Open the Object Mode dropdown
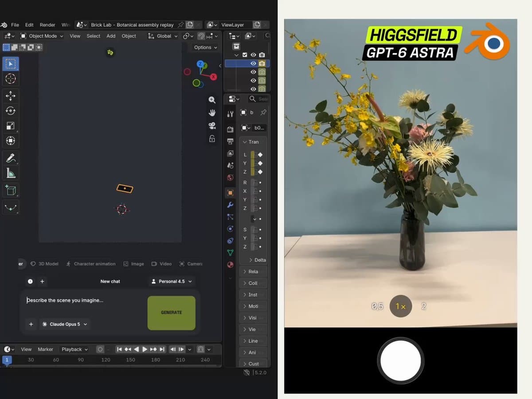This screenshot has height=399, width=532. click(x=42, y=36)
